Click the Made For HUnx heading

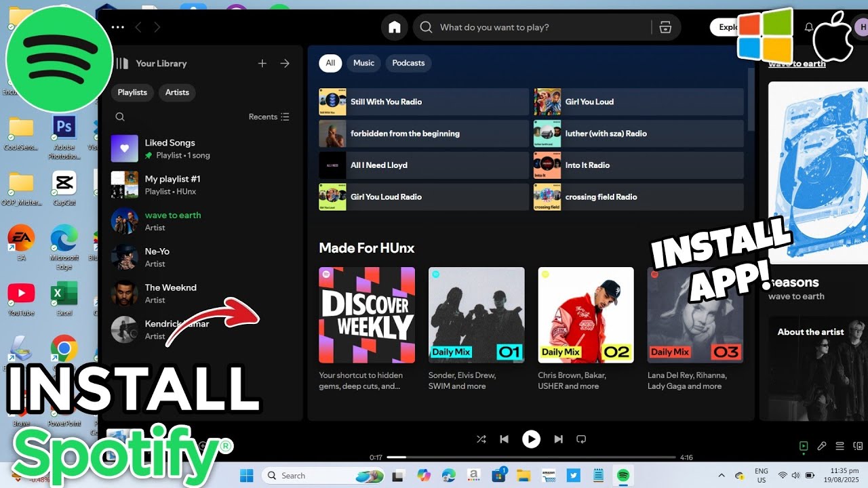(x=367, y=248)
